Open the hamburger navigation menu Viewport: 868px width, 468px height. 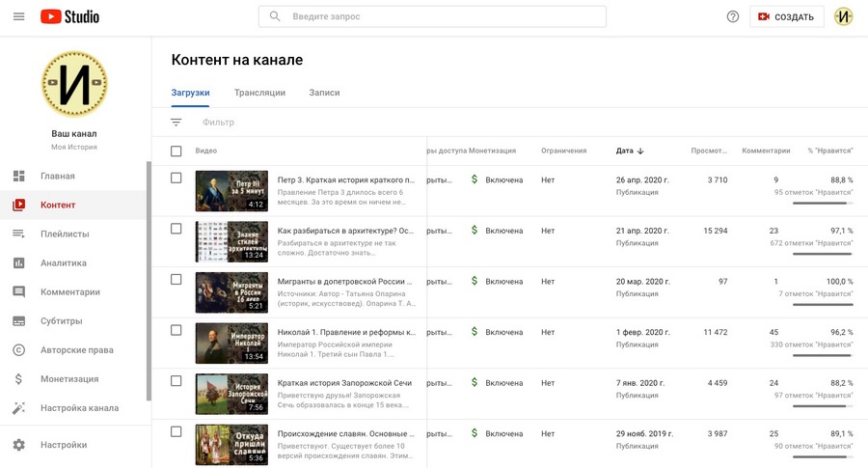tap(18, 16)
